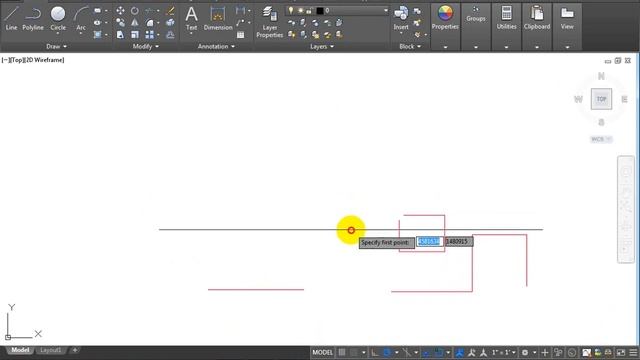
Task: Click the X coordinate input field
Action: click(x=429, y=242)
